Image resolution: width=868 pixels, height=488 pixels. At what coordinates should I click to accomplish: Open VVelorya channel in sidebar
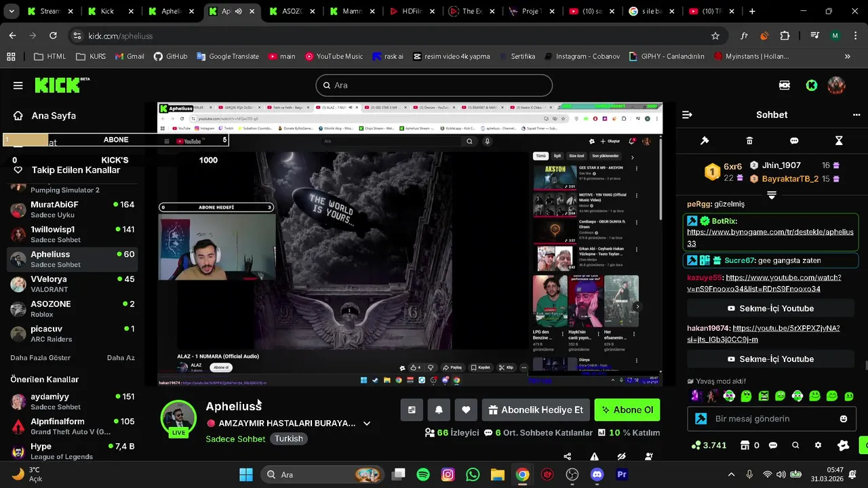[73, 284]
